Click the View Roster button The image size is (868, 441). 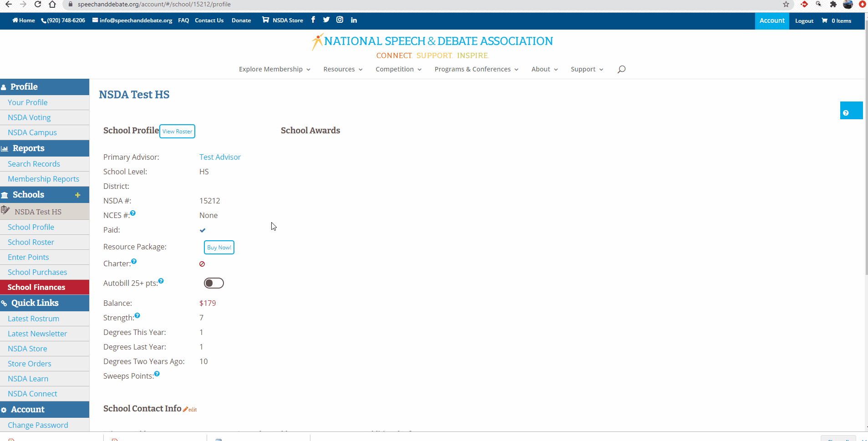point(177,131)
